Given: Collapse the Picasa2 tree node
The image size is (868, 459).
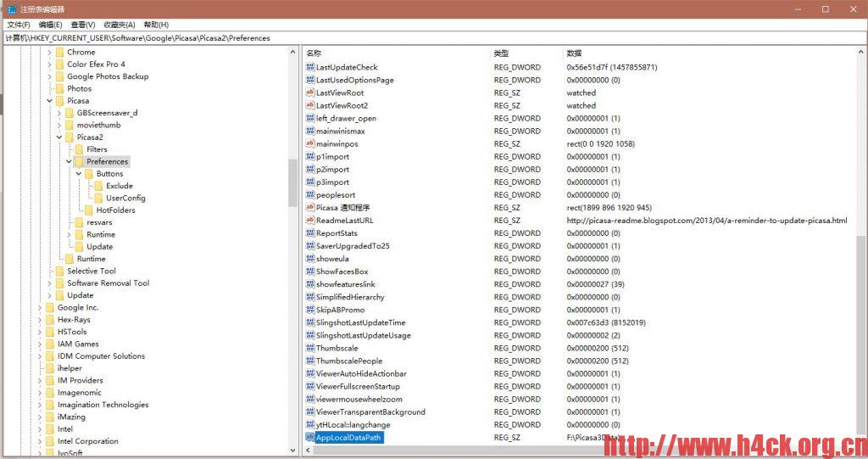Looking at the screenshot, I should [x=59, y=137].
